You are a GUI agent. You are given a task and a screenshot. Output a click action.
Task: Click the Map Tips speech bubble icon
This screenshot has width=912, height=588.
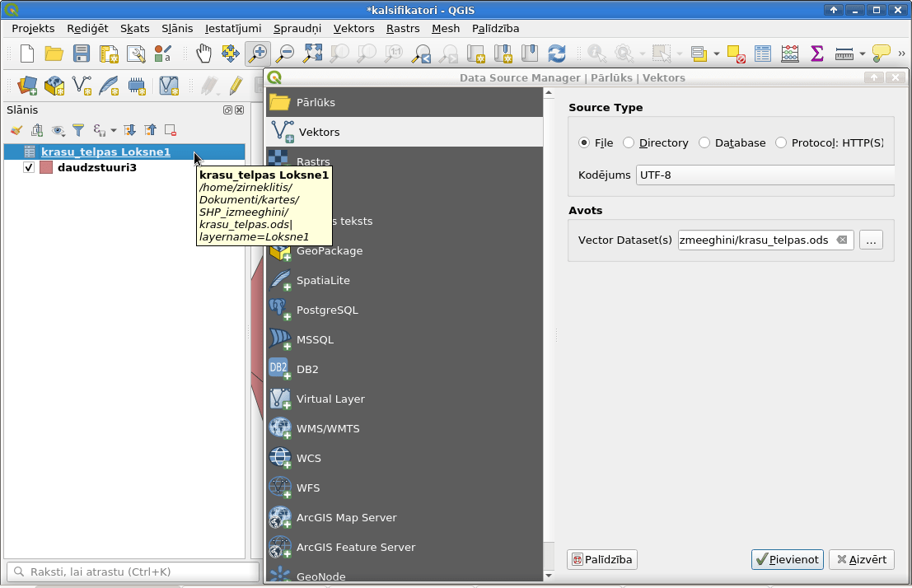pyautogui.click(x=882, y=54)
